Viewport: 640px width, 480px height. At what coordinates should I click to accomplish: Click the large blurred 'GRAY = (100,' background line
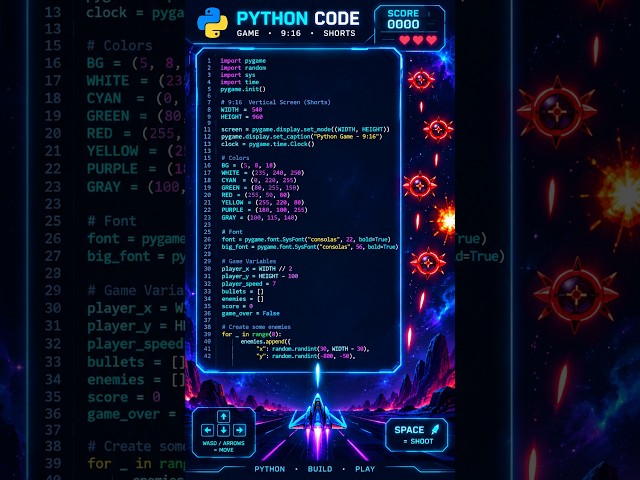(136, 187)
